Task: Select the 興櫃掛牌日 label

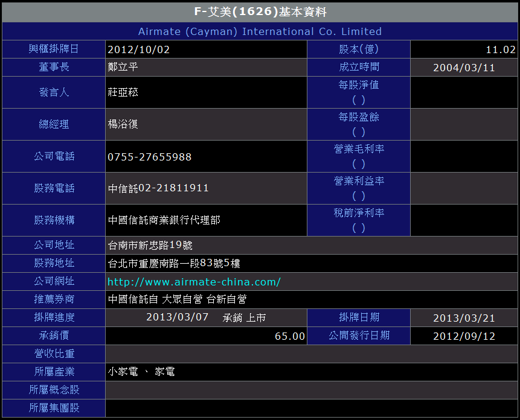Action: click(54, 49)
